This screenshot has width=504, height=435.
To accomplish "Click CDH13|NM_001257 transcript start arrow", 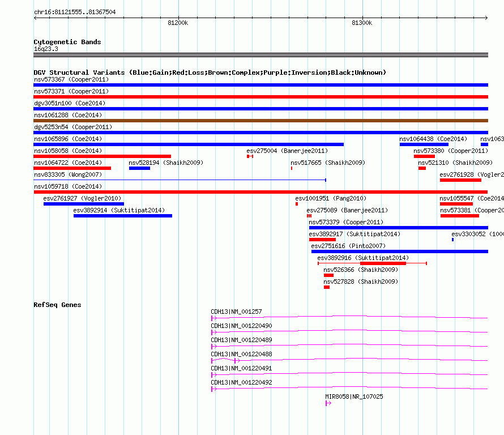I will click(213, 318).
